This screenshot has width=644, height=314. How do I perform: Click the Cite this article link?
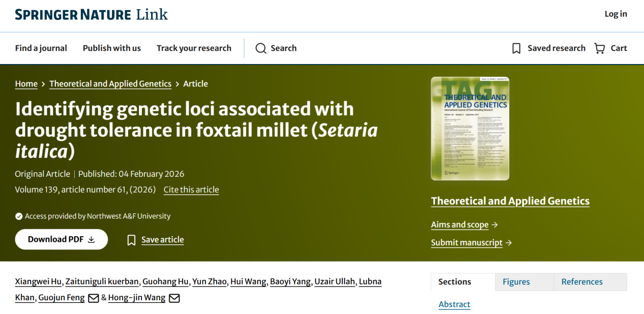191,190
